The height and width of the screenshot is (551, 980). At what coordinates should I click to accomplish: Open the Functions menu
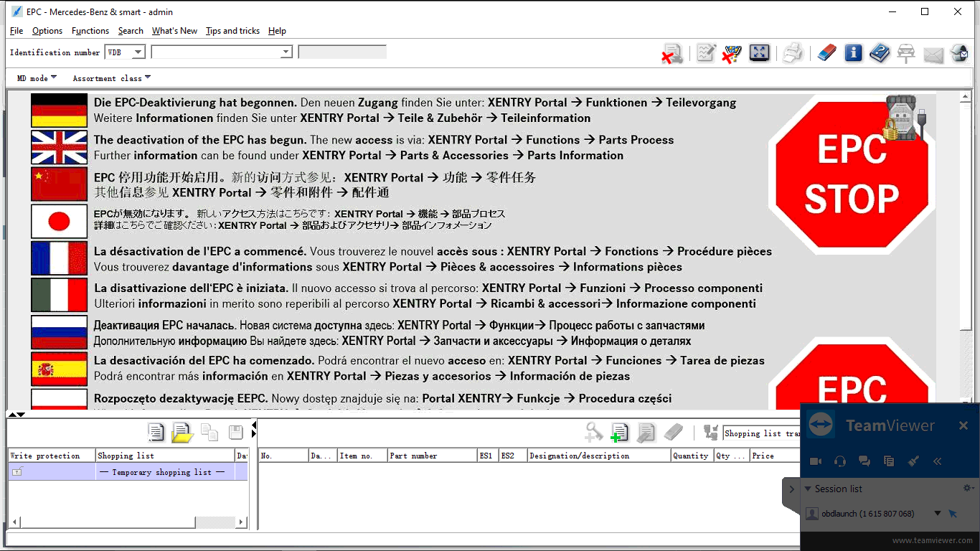(90, 31)
